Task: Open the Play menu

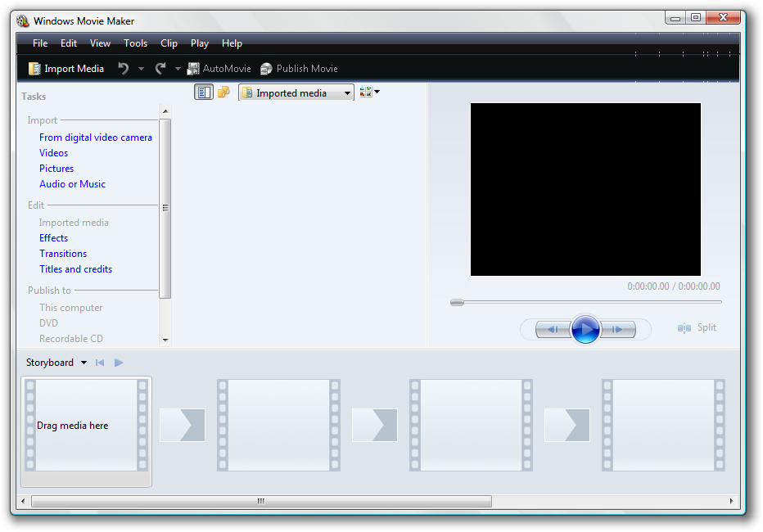Action: click(200, 43)
